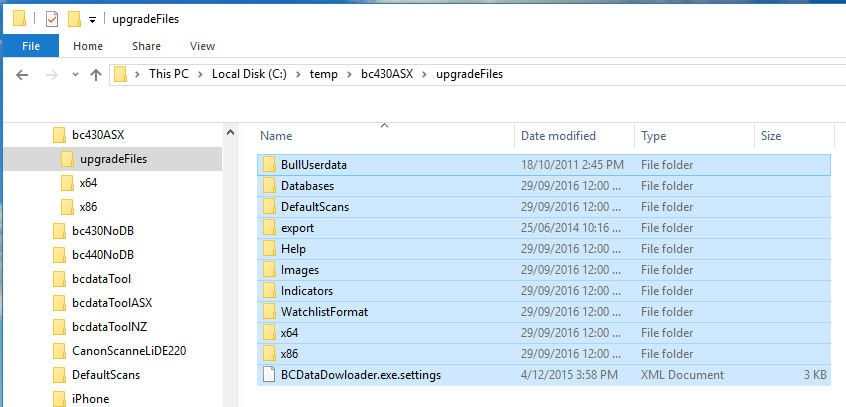Image resolution: width=846 pixels, height=407 pixels.
Task: Click the XML Document type cell
Action: 683,375
